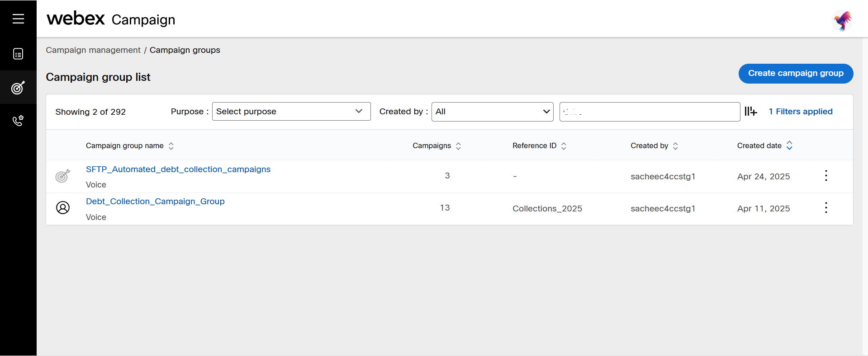The image size is (868, 356).
Task: Open the user profile avatar
Action: tap(842, 20)
